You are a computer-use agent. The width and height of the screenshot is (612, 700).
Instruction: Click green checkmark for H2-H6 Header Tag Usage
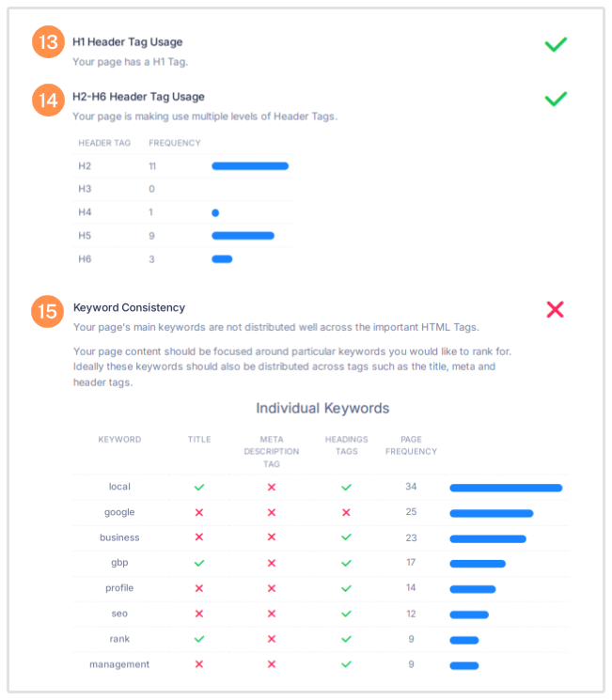556,99
